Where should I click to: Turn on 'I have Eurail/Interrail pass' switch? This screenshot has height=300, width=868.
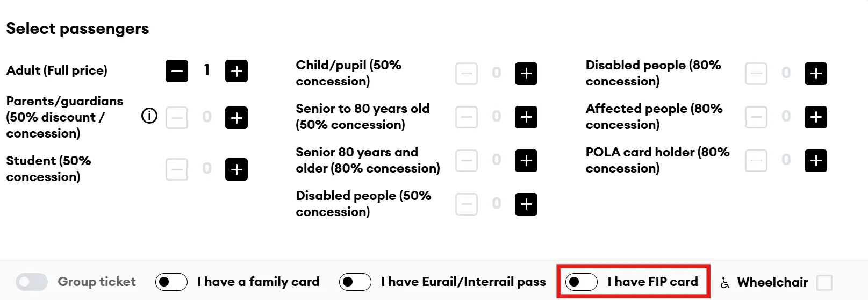pyautogui.click(x=355, y=282)
